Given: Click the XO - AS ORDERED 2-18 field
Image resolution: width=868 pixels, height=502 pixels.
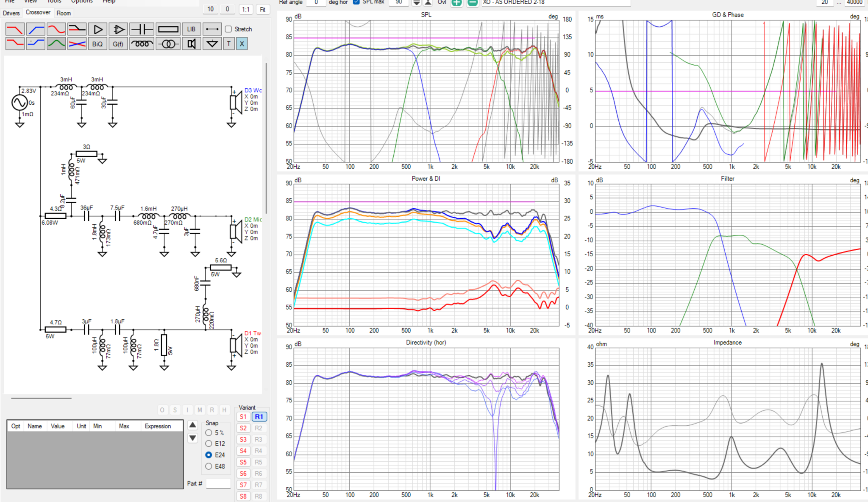Looking at the screenshot, I should 556,2.
